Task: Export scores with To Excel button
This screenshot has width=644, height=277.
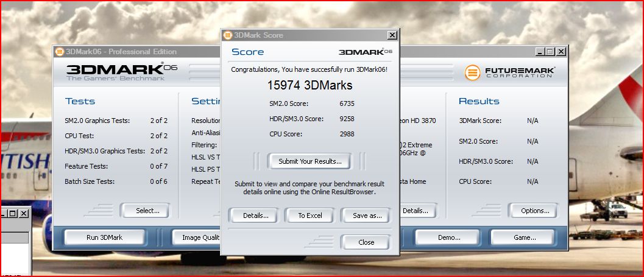Action: (x=310, y=216)
